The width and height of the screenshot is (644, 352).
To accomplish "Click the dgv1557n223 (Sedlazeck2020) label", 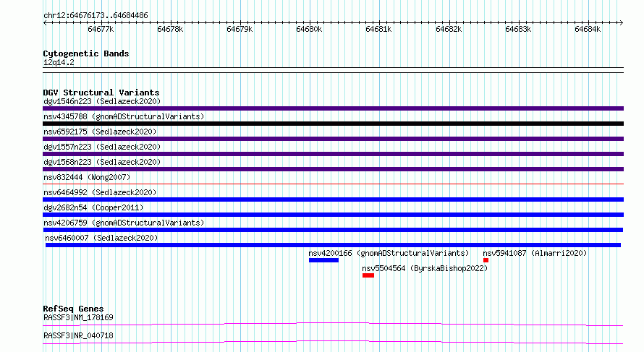I will coord(102,147).
